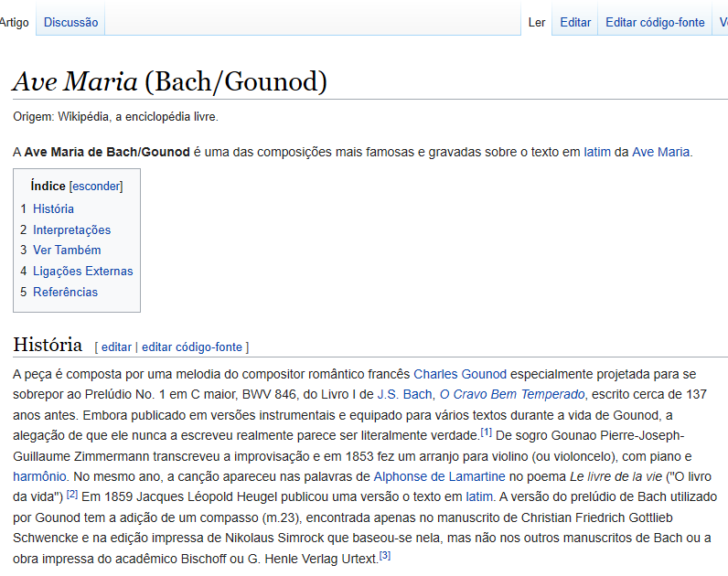Select the Ler view tab
This screenshot has width=728, height=576.
[537, 22]
